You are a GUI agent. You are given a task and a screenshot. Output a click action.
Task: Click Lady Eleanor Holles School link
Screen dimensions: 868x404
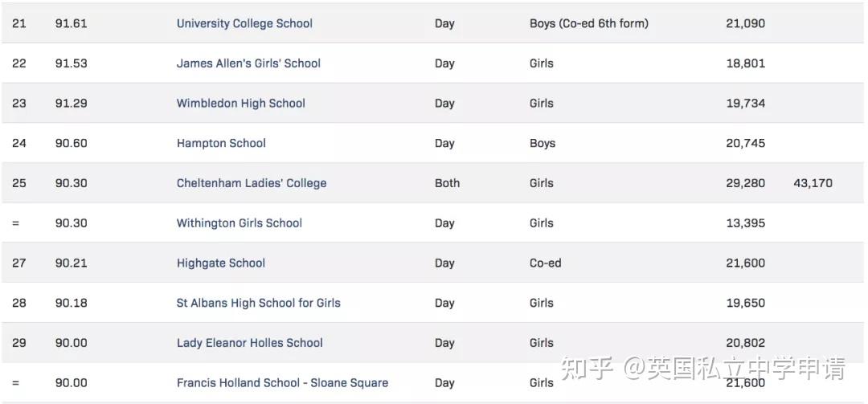(250, 343)
